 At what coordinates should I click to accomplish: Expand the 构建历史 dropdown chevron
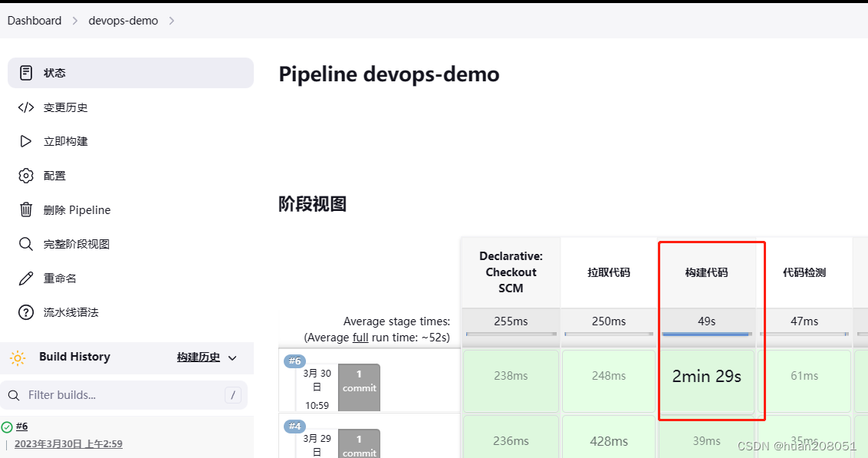[x=233, y=357]
